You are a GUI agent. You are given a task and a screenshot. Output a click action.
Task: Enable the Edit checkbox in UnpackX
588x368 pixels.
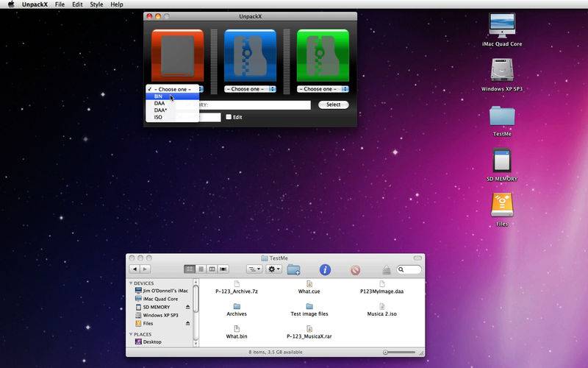coord(229,117)
